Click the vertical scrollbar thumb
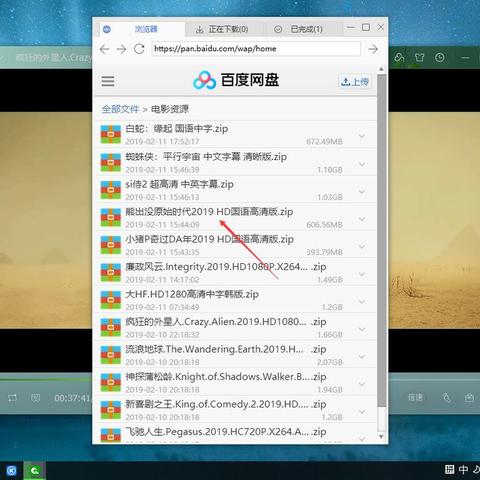The width and height of the screenshot is (480, 480). click(382, 240)
